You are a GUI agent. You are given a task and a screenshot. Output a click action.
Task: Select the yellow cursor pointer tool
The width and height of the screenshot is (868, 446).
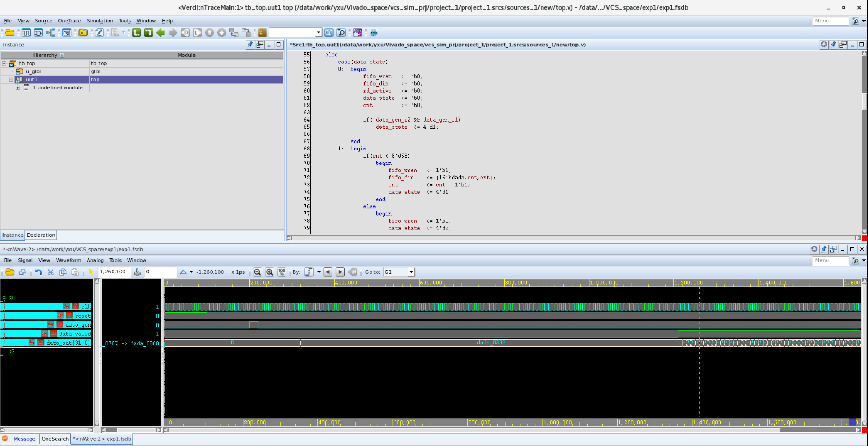[x=91, y=272]
